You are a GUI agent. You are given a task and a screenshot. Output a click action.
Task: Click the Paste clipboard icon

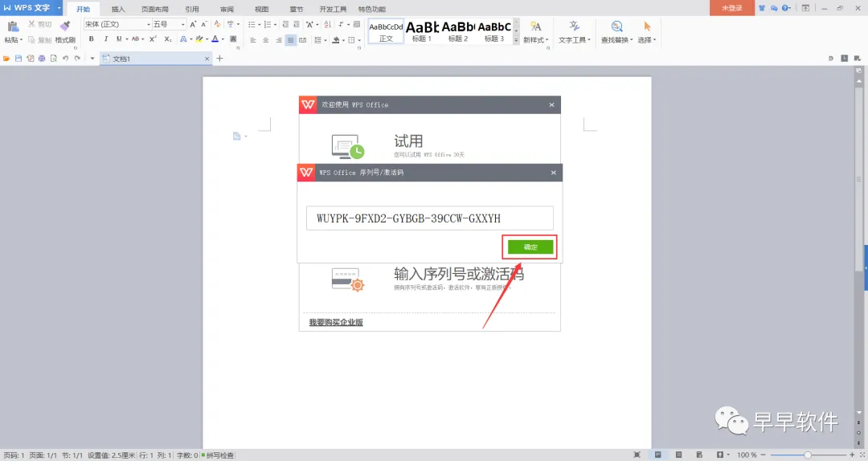click(14, 26)
